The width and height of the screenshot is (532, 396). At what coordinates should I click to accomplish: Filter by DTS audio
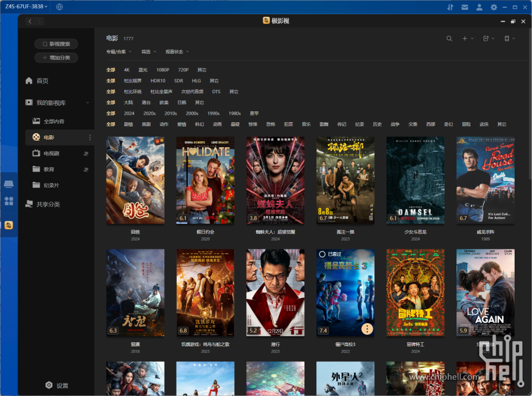pos(216,92)
